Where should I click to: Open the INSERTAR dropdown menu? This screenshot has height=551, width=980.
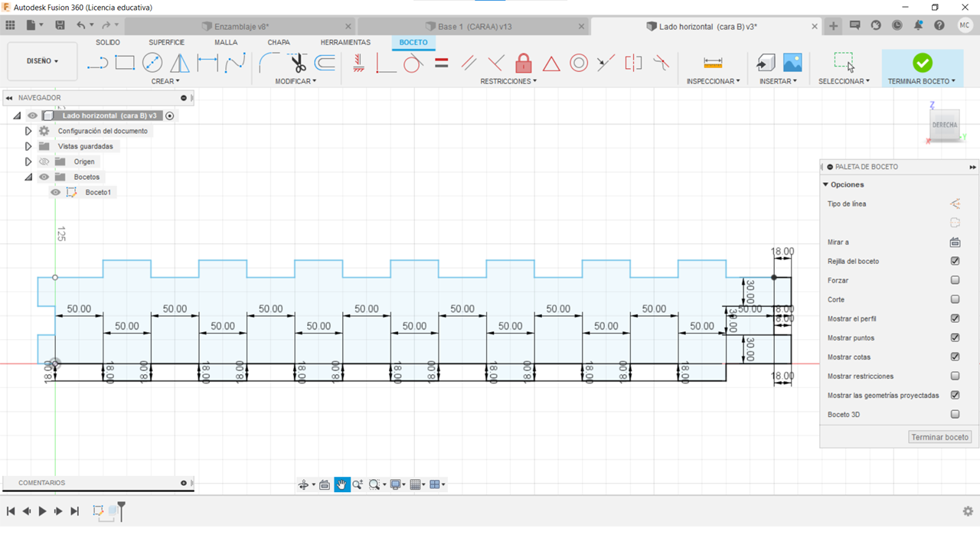(x=778, y=81)
